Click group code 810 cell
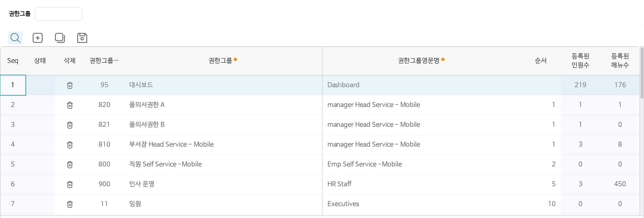This screenshot has width=644, height=218. [104, 144]
